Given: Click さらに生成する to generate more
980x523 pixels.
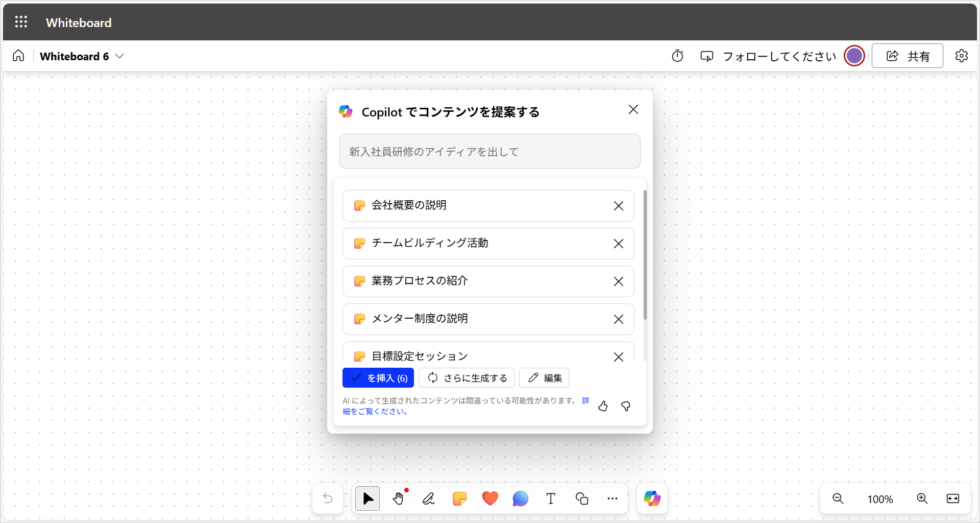Looking at the screenshot, I should pyautogui.click(x=467, y=378).
